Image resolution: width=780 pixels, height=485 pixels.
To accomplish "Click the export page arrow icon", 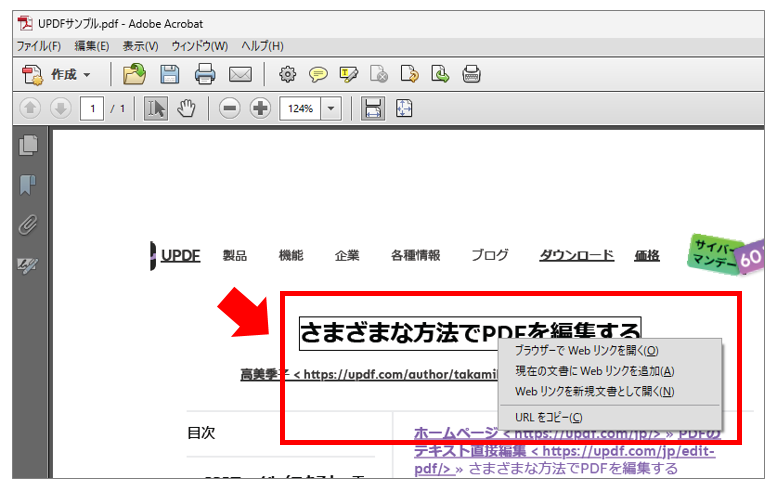I will [x=409, y=75].
